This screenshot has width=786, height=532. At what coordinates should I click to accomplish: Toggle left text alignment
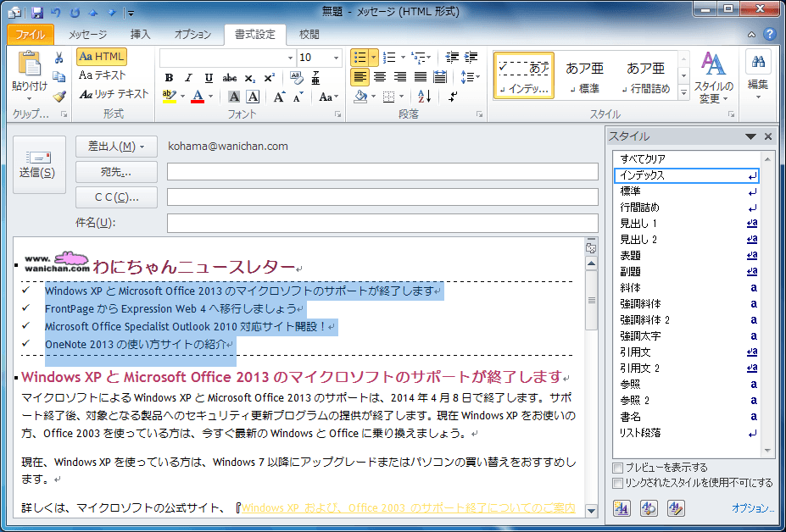360,77
